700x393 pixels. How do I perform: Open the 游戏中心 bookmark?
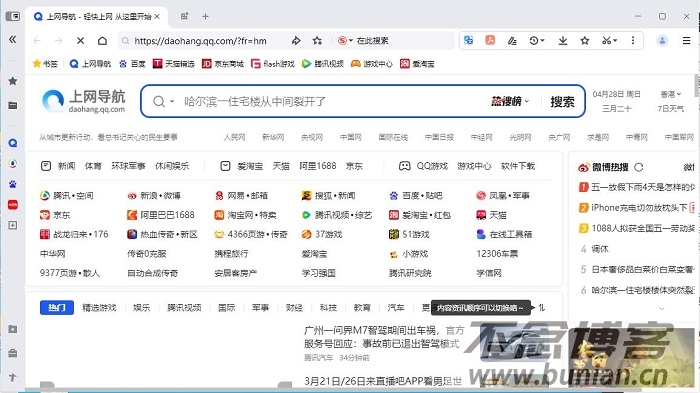tap(371, 64)
